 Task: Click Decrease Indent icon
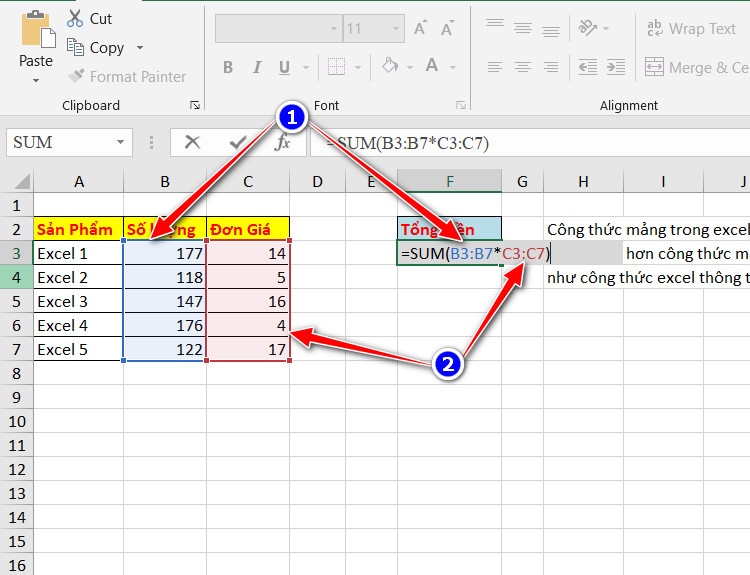pos(588,67)
